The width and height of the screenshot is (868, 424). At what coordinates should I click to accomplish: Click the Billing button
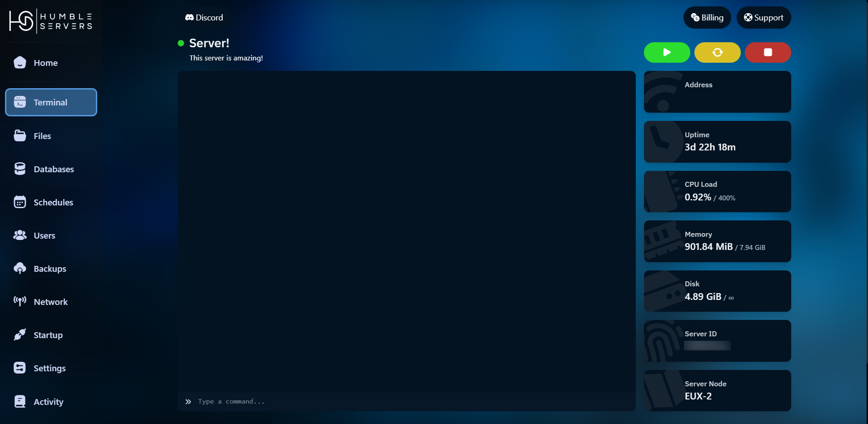[707, 18]
